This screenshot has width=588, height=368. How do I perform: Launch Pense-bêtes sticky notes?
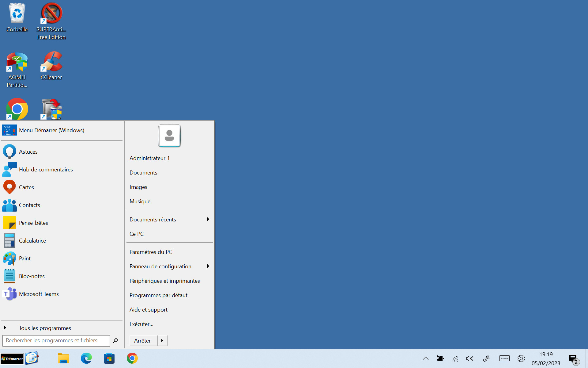(62, 223)
